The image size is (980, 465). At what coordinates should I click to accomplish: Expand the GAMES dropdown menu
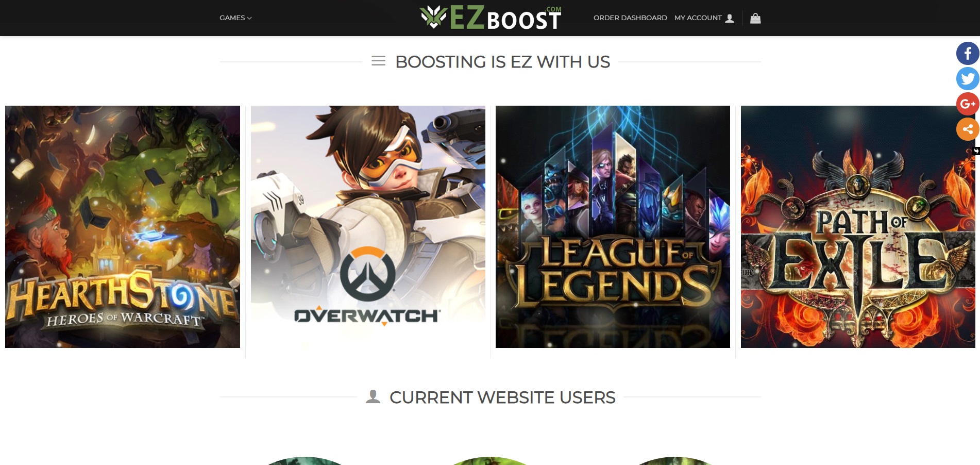point(235,18)
